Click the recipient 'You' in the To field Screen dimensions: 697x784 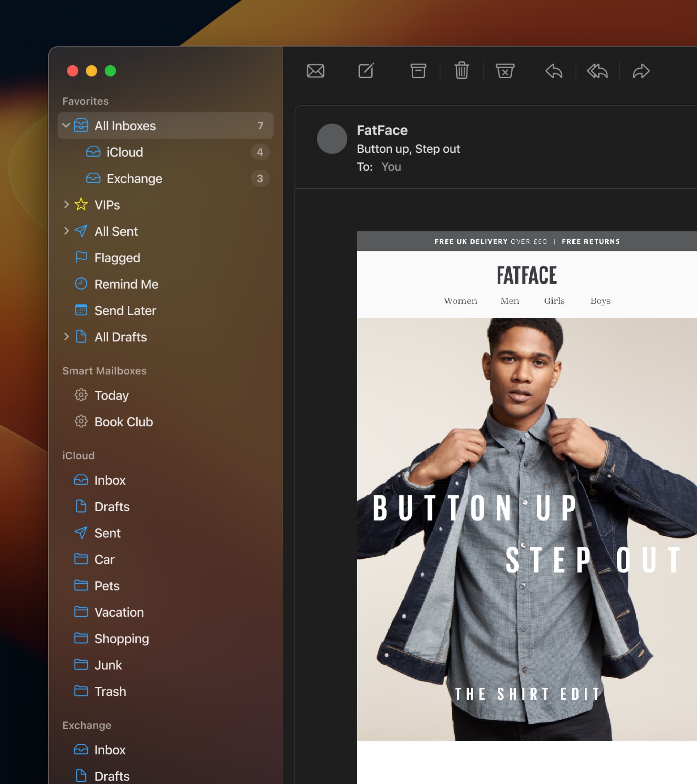(391, 167)
